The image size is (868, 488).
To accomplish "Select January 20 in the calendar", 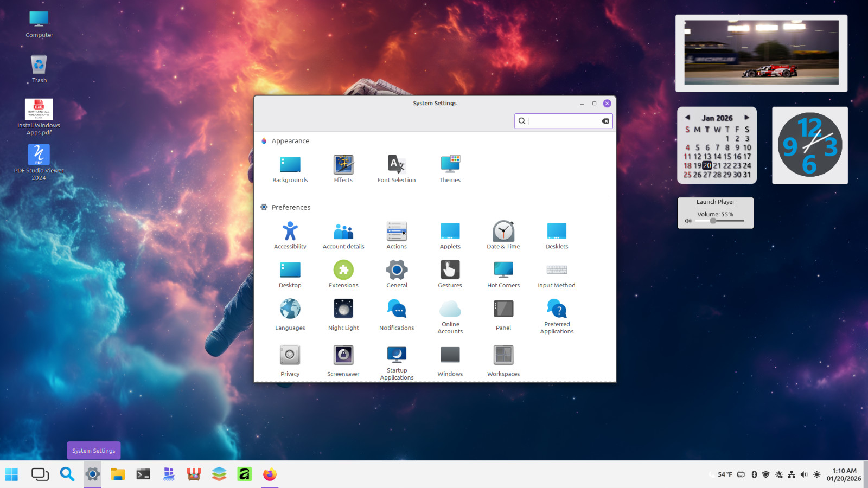I will click(707, 165).
